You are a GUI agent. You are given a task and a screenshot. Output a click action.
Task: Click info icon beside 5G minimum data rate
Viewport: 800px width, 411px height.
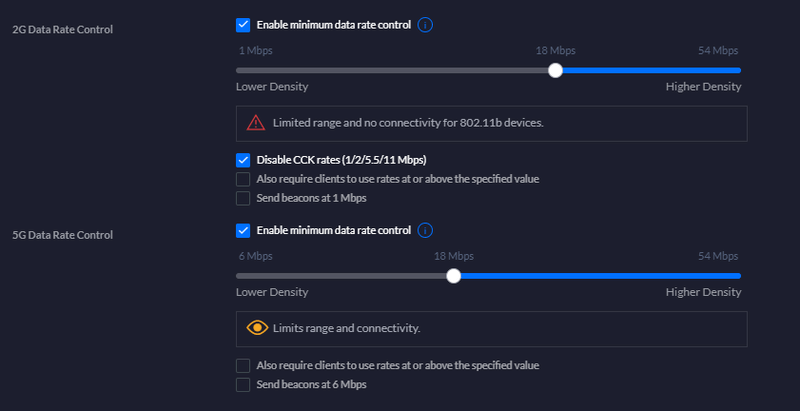[425, 230]
